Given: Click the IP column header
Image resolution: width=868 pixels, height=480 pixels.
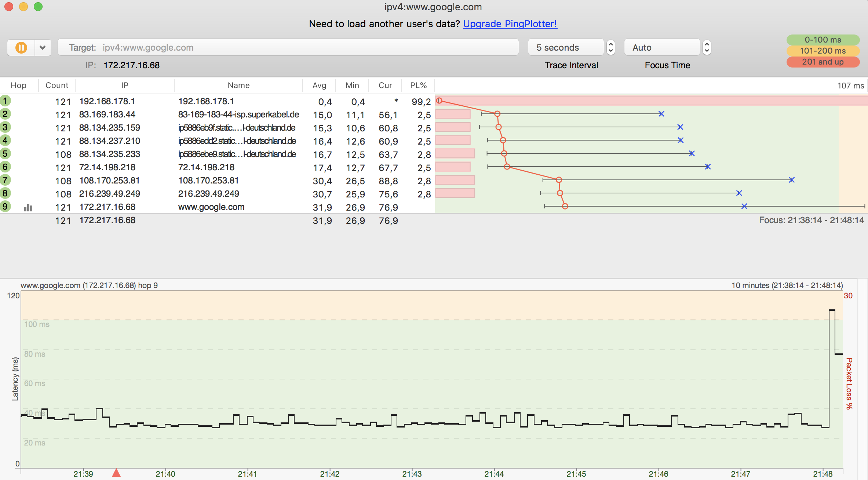Looking at the screenshot, I should tap(125, 85).
